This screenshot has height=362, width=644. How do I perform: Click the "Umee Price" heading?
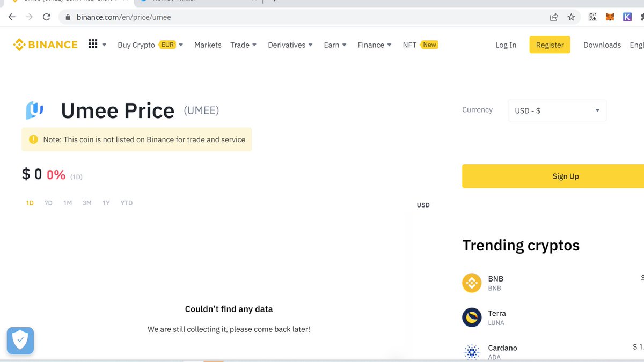pos(118,110)
